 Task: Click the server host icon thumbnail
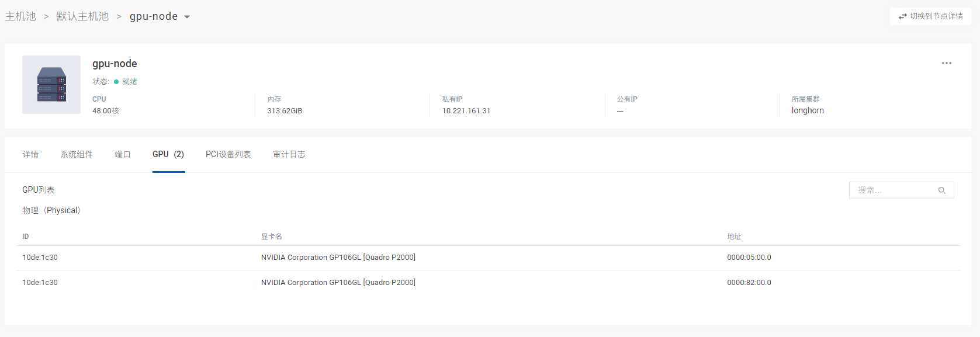click(x=51, y=85)
